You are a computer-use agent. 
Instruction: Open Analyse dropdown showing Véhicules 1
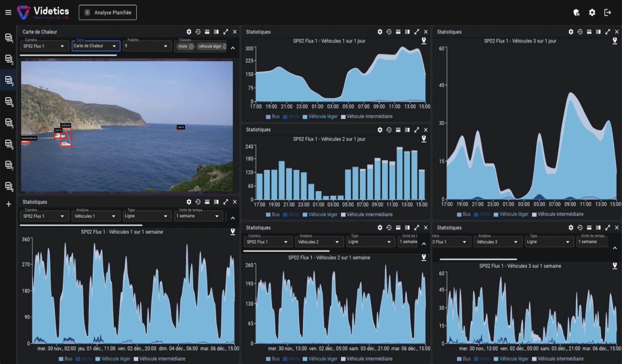coord(96,216)
